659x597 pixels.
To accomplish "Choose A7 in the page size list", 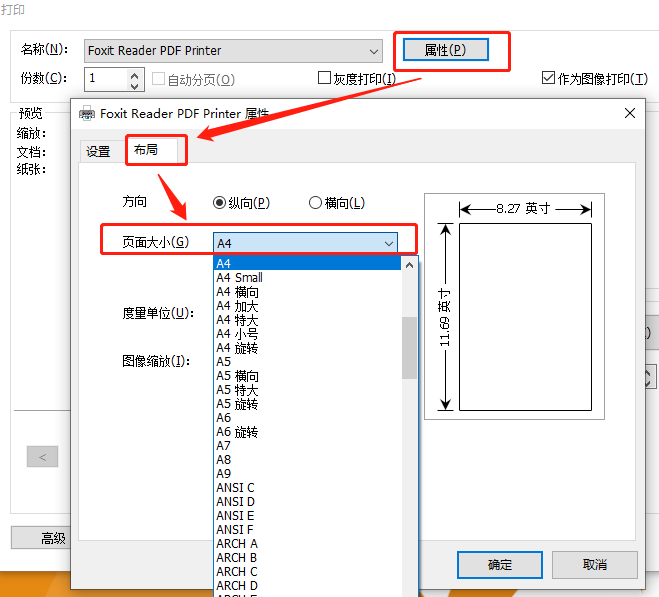I will pyautogui.click(x=308, y=446).
